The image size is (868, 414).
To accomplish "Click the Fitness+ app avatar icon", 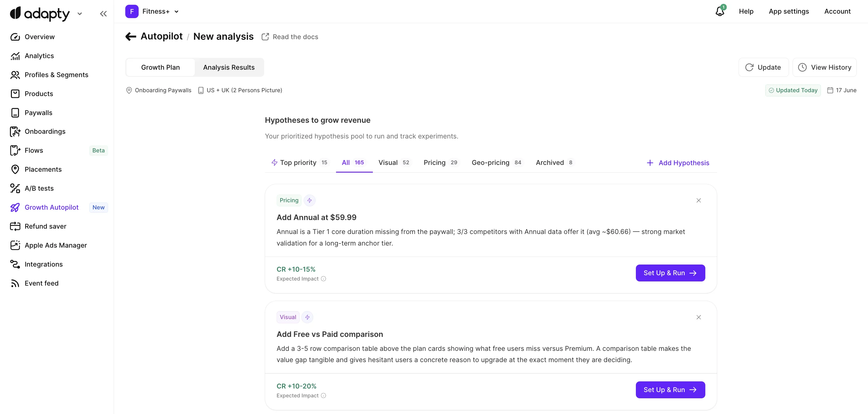I will [x=132, y=12].
